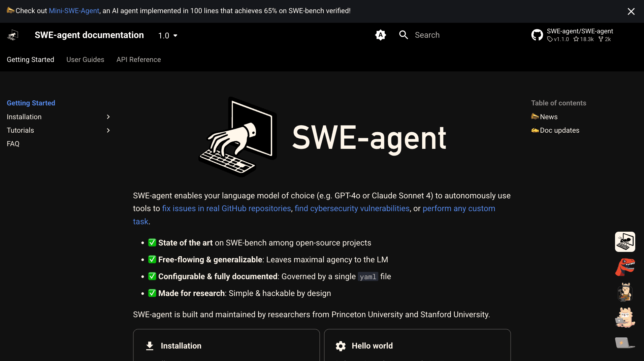This screenshot has width=644, height=361.
Task: Expand the Tutorials sidebar section
Action: (x=108, y=130)
